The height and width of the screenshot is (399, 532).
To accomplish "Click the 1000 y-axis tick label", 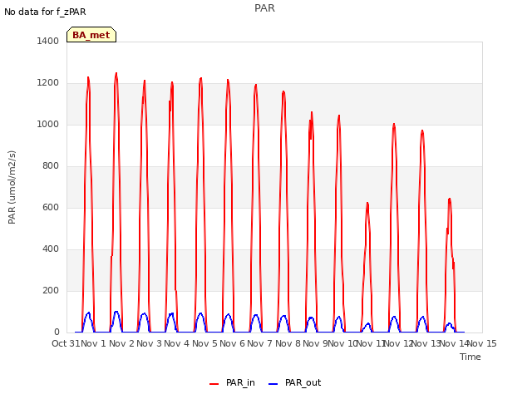I will coord(48,124).
